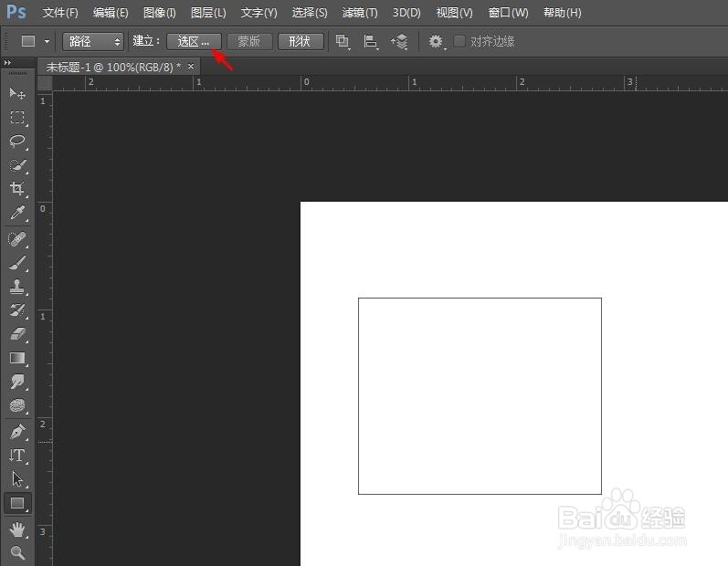Select the Quick Selection tool
728x566 pixels.
point(17,165)
